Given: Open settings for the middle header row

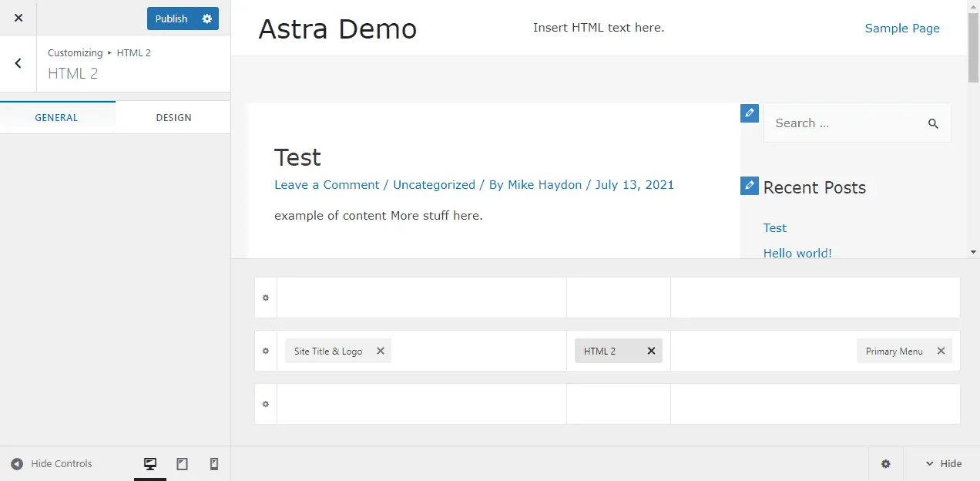Looking at the screenshot, I should point(265,351).
